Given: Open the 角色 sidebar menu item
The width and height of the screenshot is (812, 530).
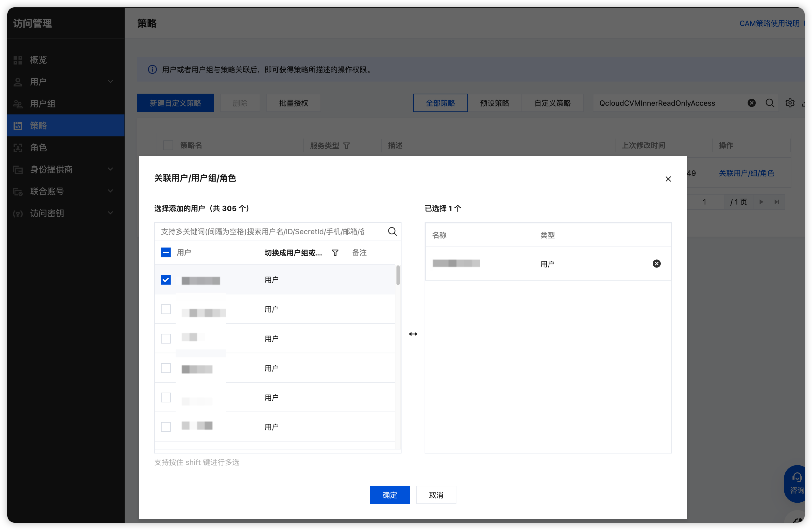Looking at the screenshot, I should 38,147.
